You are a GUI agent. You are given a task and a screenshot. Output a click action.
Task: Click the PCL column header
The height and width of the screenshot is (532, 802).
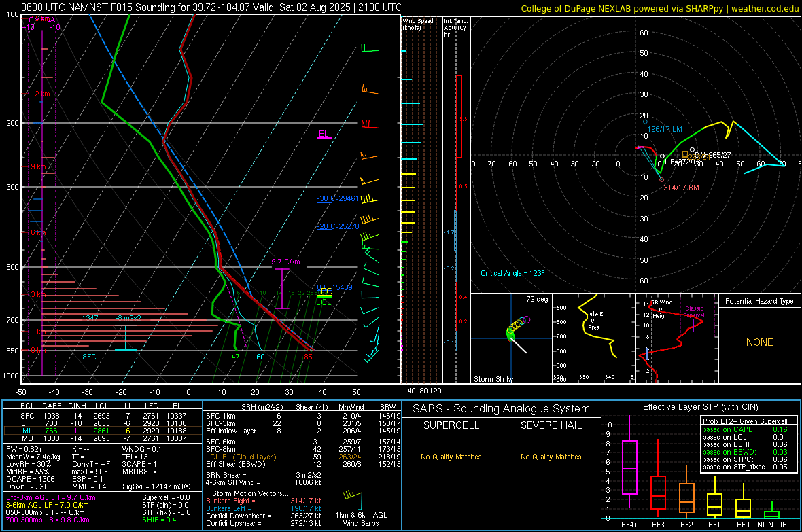click(x=27, y=406)
